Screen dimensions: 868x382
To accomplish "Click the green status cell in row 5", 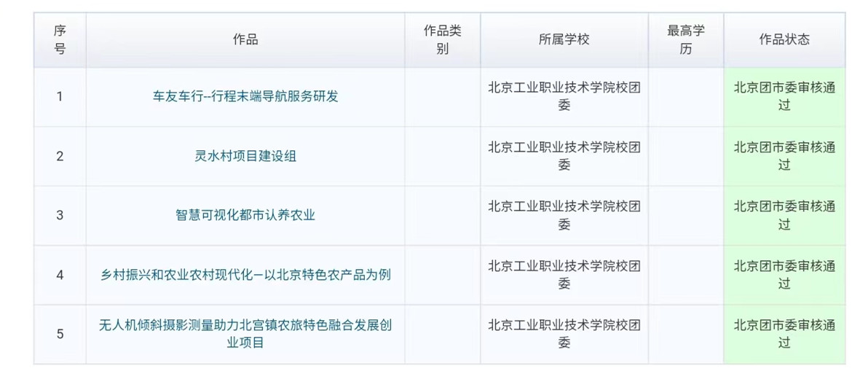I will (784, 333).
